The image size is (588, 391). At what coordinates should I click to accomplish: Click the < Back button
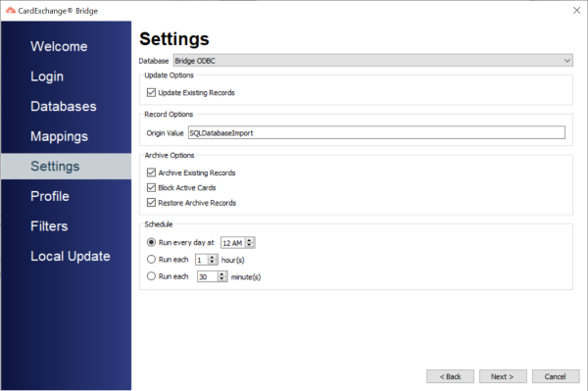coord(450,376)
